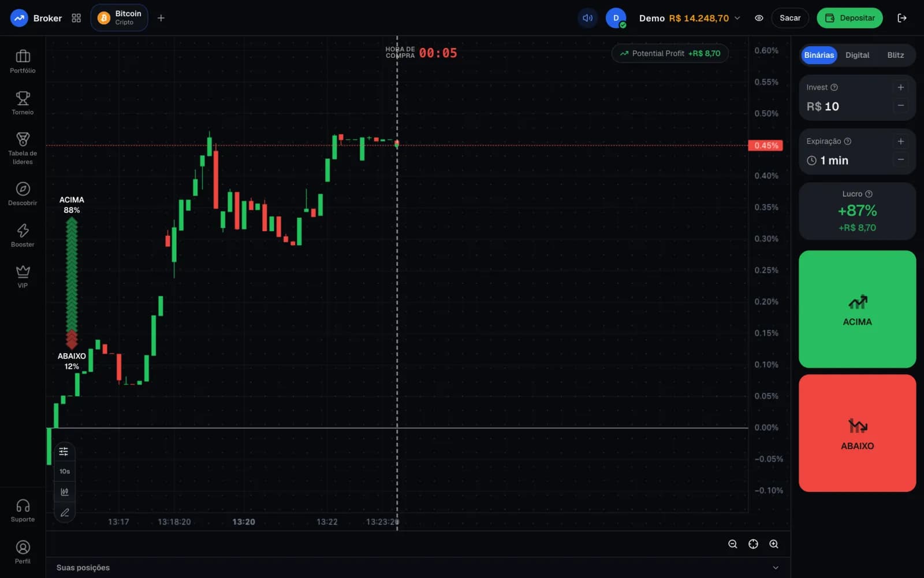Open the user avatar D

pyautogui.click(x=616, y=18)
